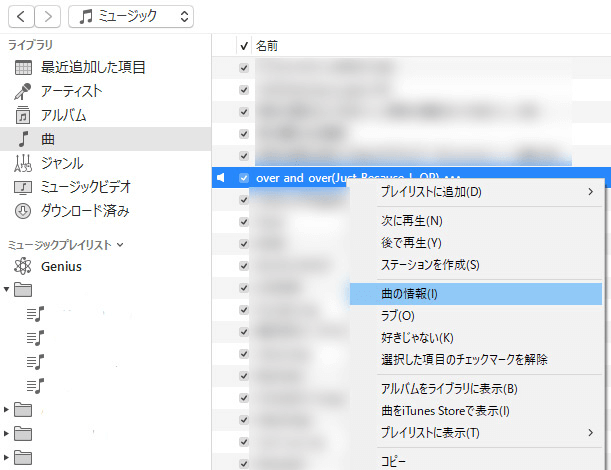This screenshot has width=611, height=470.
Task: Open the Genius playlist
Action: (x=61, y=266)
